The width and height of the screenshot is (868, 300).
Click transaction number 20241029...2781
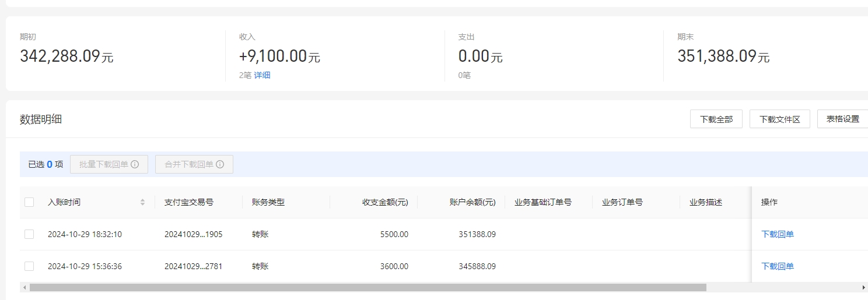[193, 266]
